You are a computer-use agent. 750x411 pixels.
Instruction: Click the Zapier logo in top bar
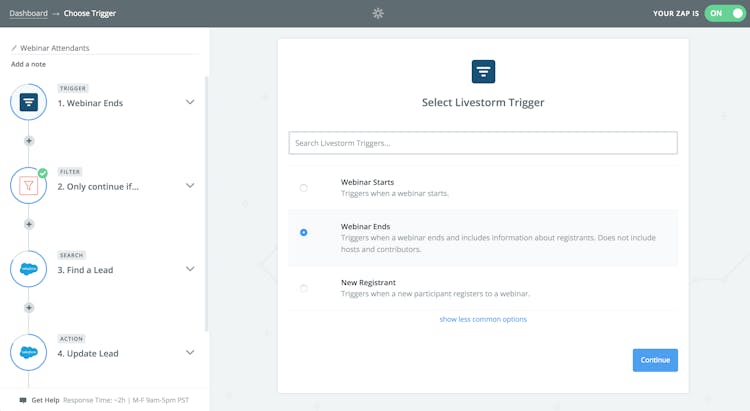[x=378, y=13]
